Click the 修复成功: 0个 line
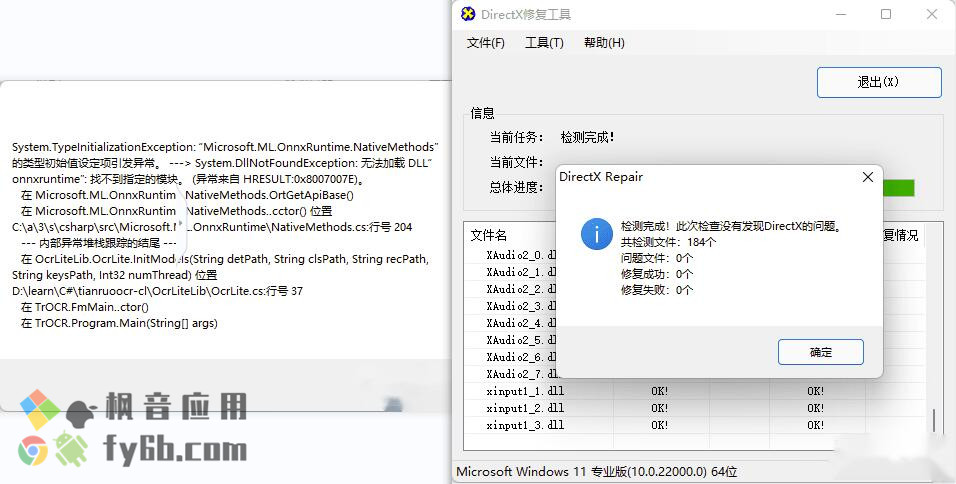The image size is (956, 484). [657, 274]
